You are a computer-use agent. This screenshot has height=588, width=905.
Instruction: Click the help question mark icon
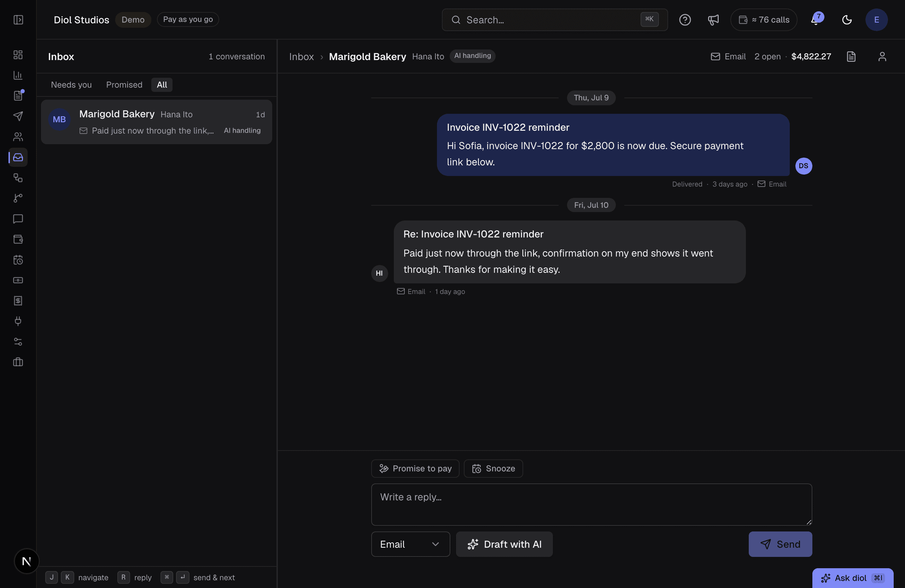[685, 20]
